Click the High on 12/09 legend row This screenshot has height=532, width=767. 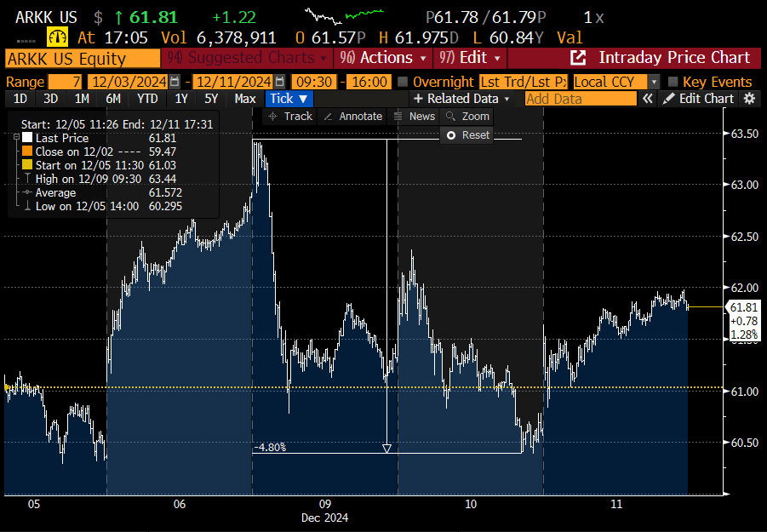tap(100, 179)
